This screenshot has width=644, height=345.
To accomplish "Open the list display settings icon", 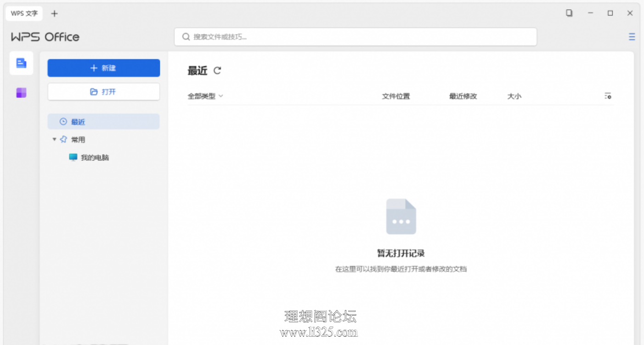I will (608, 96).
